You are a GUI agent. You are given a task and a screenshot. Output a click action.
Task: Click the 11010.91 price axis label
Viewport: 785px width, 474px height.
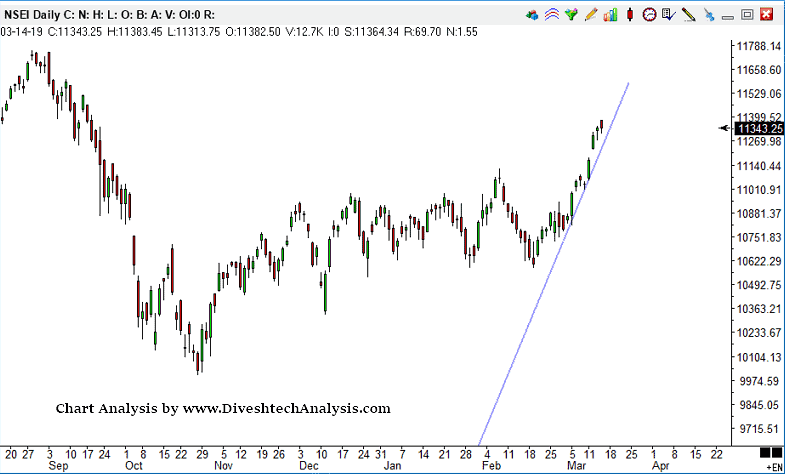coord(759,190)
